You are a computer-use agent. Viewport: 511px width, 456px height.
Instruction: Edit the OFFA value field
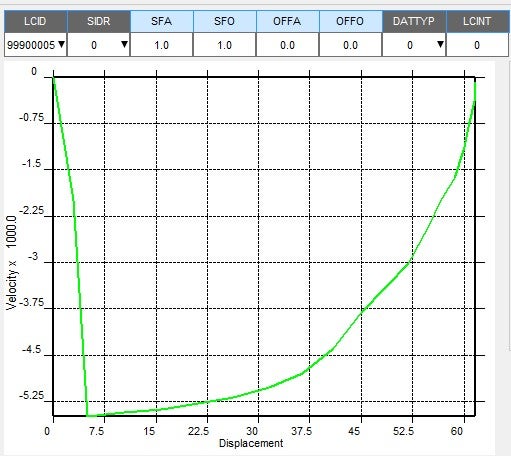[x=287, y=45]
